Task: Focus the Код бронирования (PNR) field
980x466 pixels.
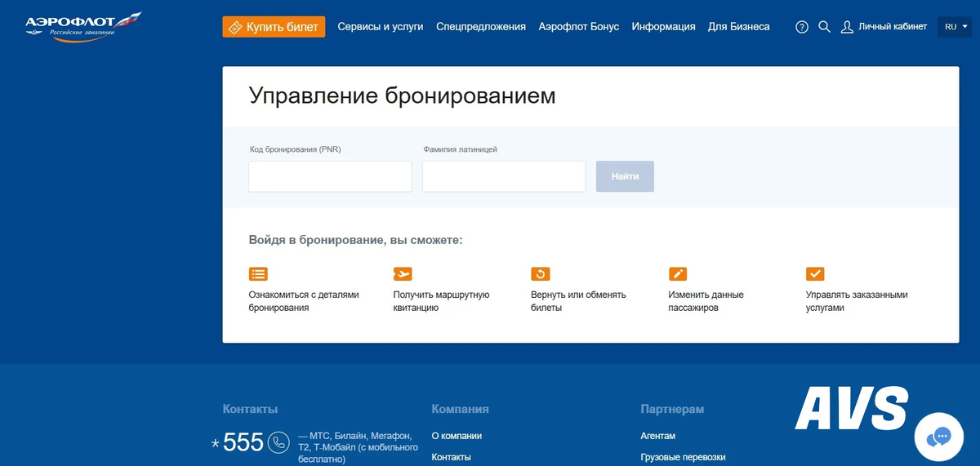Action: pyautogui.click(x=330, y=176)
